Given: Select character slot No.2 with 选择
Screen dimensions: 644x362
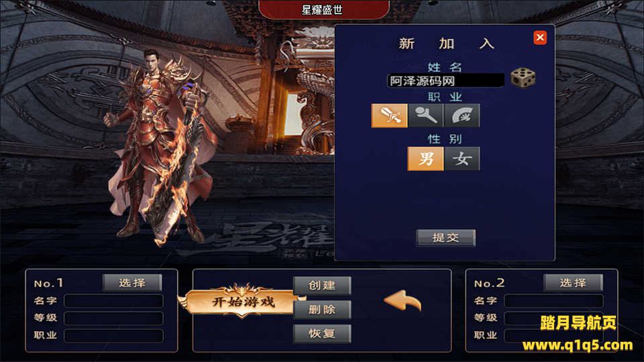Looking at the screenshot, I should coord(573,283).
